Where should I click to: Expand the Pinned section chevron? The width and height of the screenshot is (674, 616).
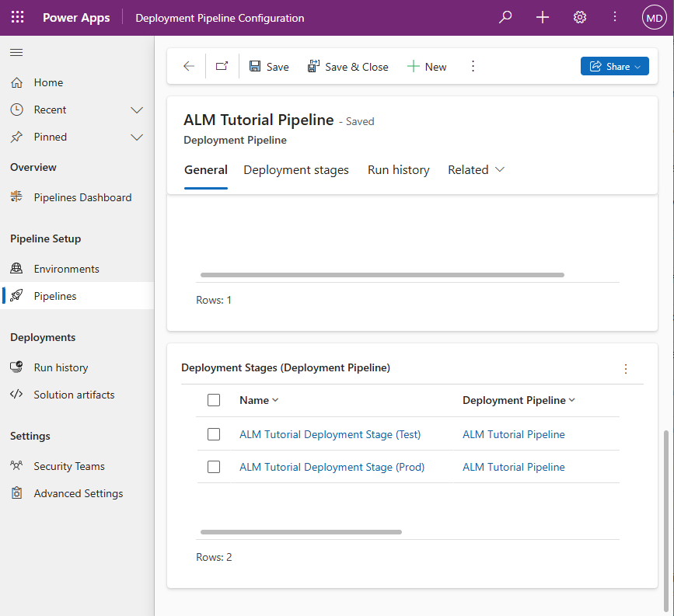(x=137, y=137)
